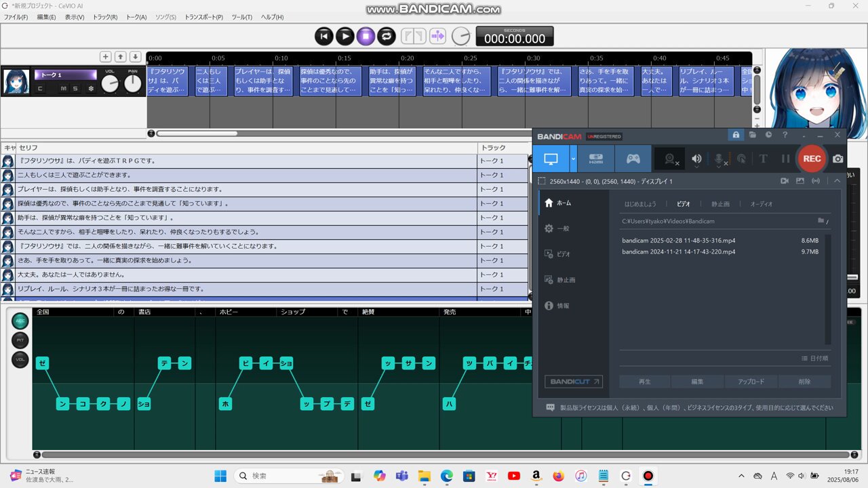Screen dimensions: 868x488
Task: Select Bandicam HDMI device recording mode
Action: tap(596, 159)
